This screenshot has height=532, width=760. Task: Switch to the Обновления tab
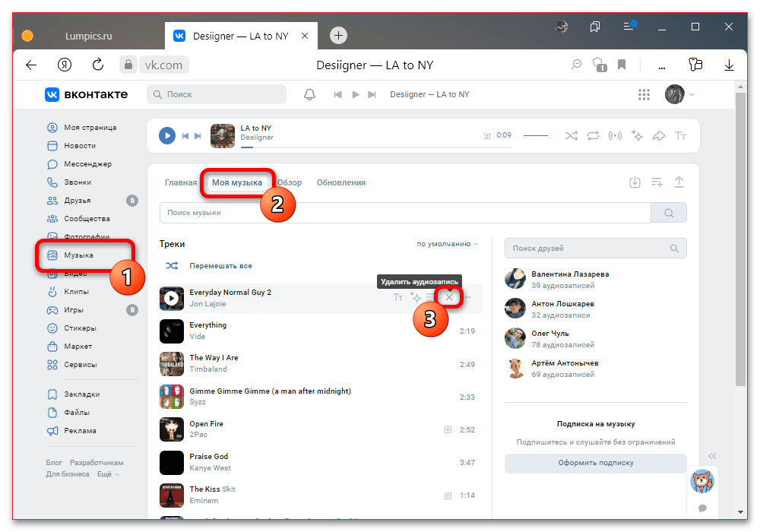coord(341,182)
